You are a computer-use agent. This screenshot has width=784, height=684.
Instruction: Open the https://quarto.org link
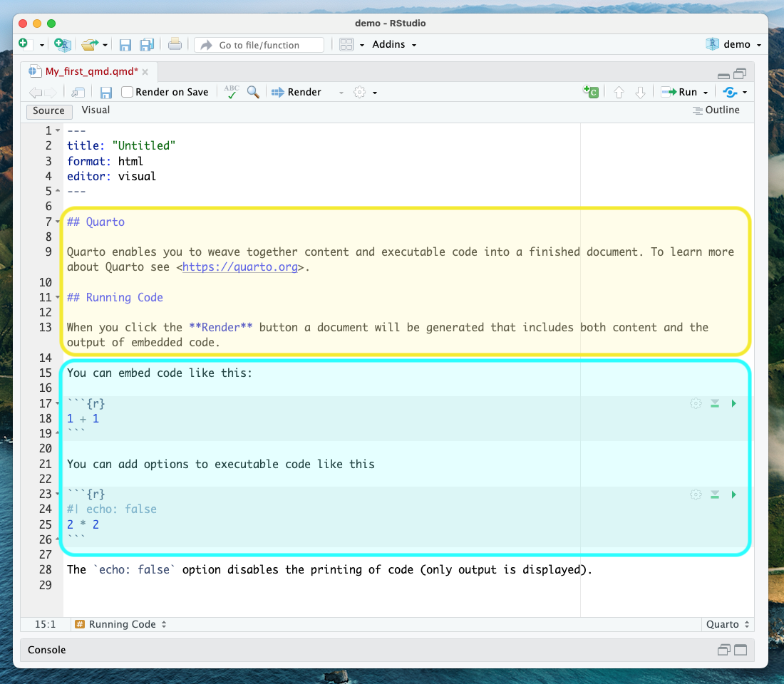click(240, 267)
